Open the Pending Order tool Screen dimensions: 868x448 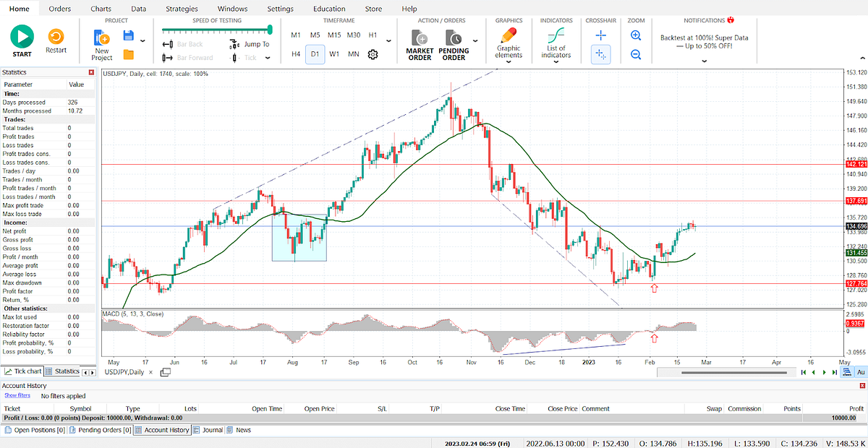pyautogui.click(x=454, y=40)
